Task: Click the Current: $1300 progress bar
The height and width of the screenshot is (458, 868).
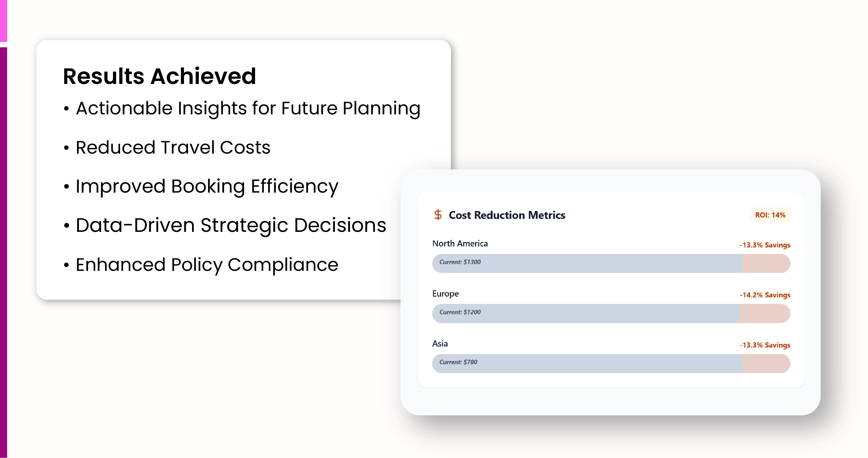Action: point(587,263)
